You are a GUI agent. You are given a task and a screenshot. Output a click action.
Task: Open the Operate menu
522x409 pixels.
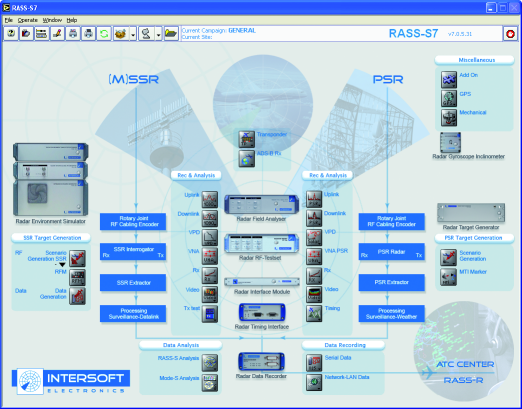28,20
